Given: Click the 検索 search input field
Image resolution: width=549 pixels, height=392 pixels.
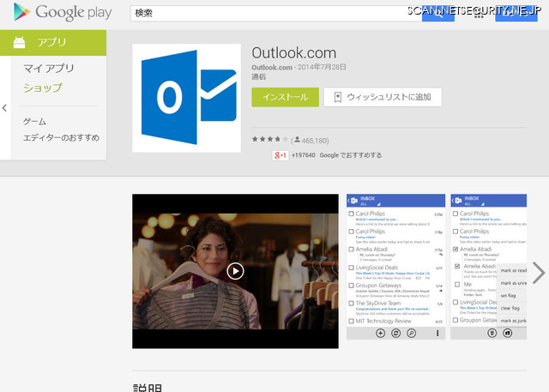Looking at the screenshot, I should tap(274, 15).
